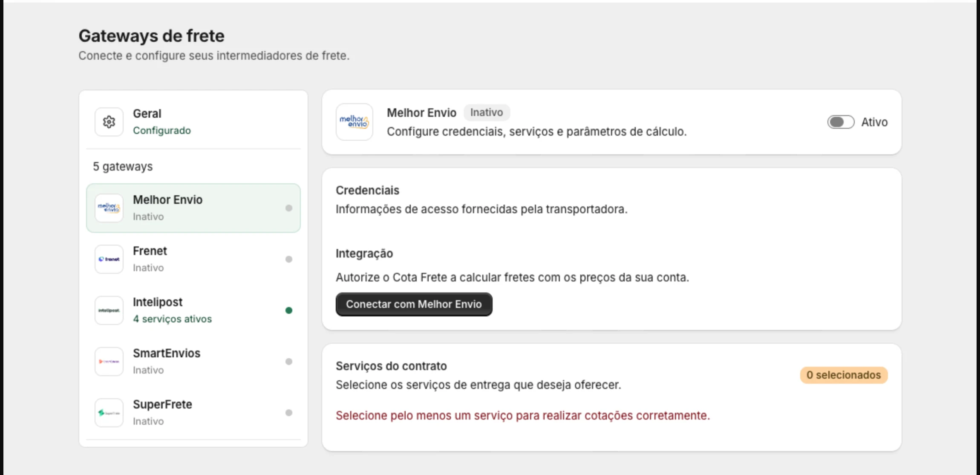Click the green status dot on Intelipost row
Image resolution: width=980 pixels, height=475 pixels.
click(x=289, y=310)
